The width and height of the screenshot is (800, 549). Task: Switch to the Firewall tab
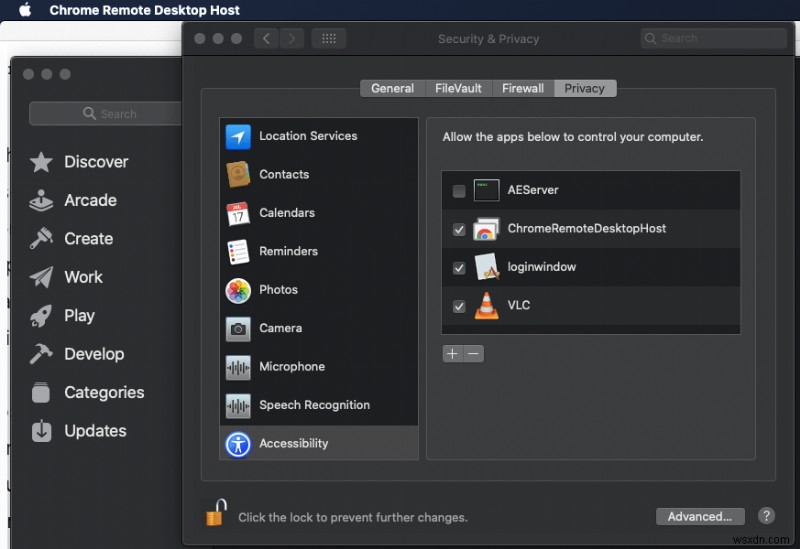point(522,88)
